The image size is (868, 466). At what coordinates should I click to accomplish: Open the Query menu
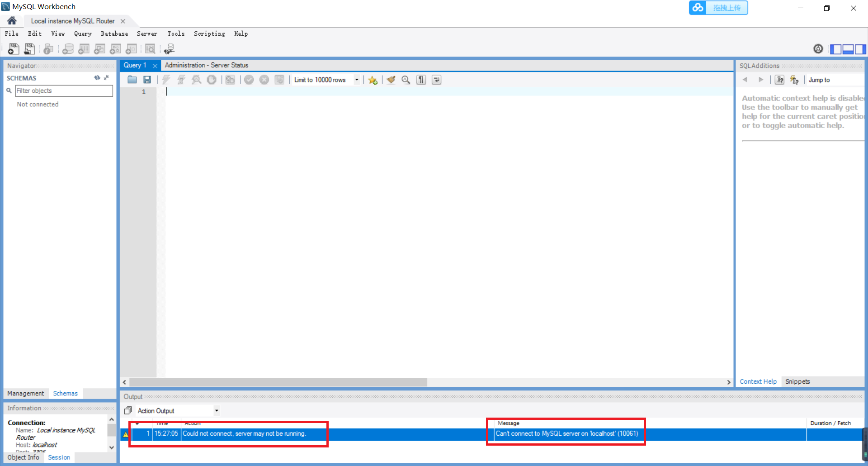[x=83, y=33]
